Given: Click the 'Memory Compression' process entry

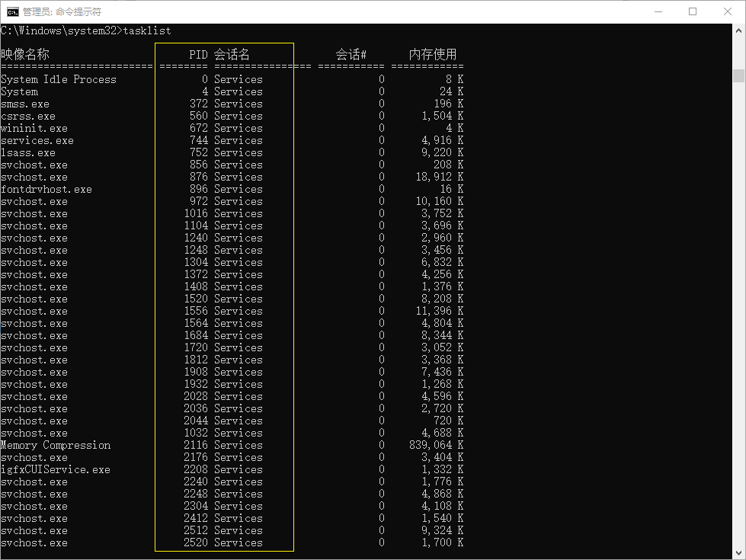Looking at the screenshot, I should (x=56, y=444).
